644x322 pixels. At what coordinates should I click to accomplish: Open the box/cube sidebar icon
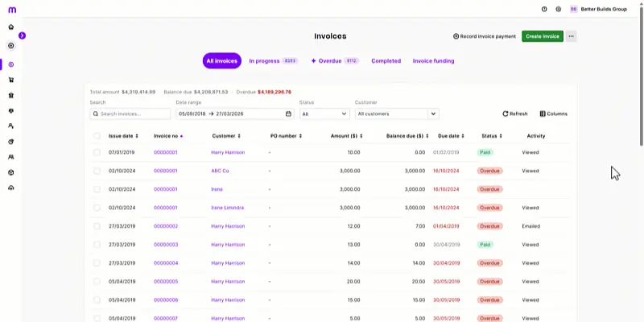coord(11,172)
